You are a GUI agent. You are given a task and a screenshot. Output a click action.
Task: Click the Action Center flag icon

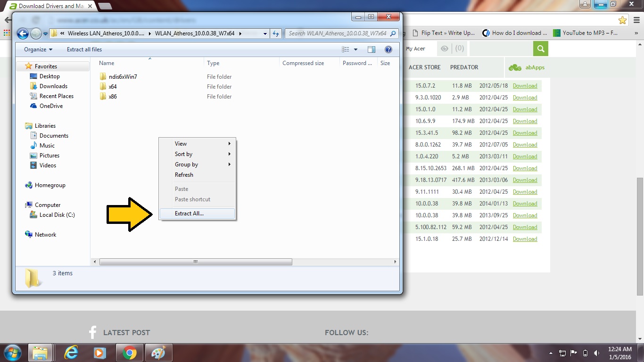click(x=574, y=353)
